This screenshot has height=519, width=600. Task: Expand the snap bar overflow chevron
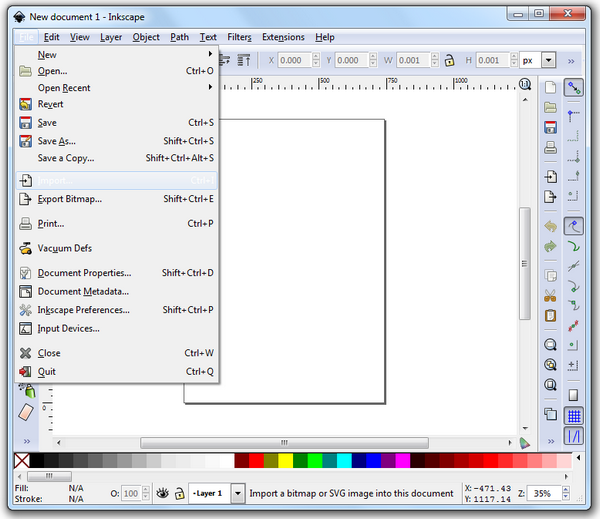tap(551, 441)
